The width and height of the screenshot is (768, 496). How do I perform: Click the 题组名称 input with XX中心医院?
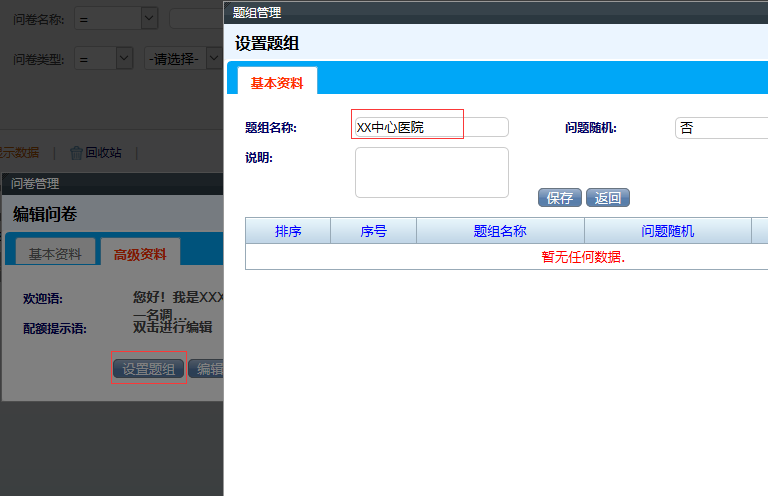click(431, 127)
